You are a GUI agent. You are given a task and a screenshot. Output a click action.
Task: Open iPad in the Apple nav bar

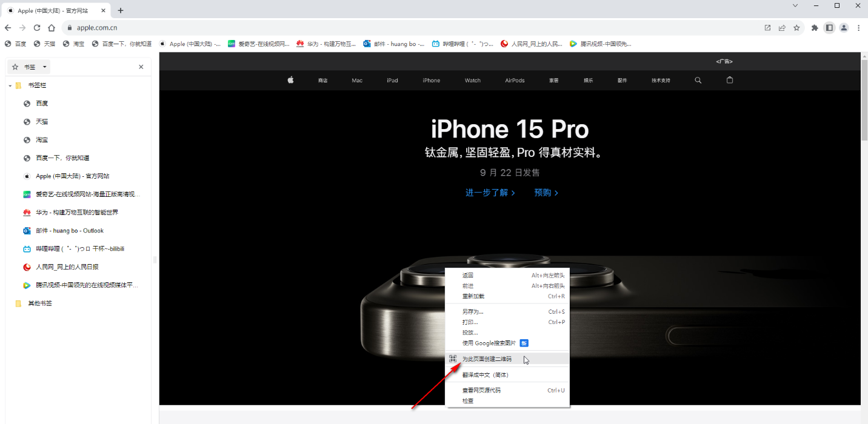[x=392, y=81]
